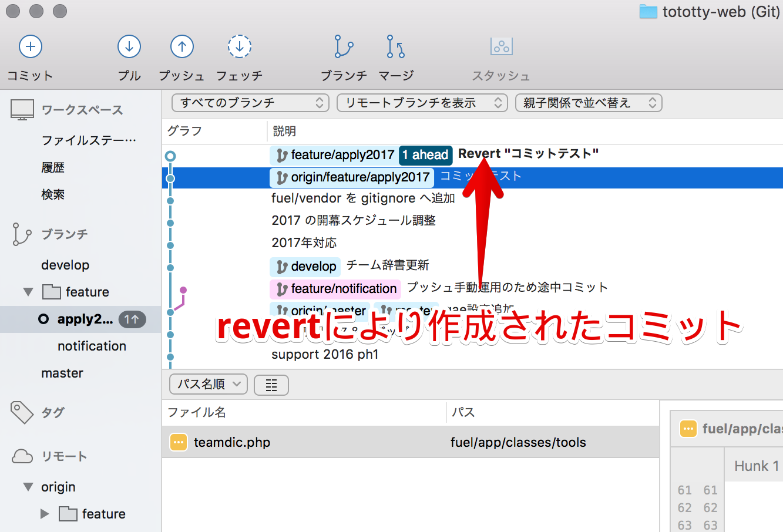This screenshot has height=532, width=783.
Task: Click the Push (プッシュ) toolbar icon
Action: click(x=182, y=46)
